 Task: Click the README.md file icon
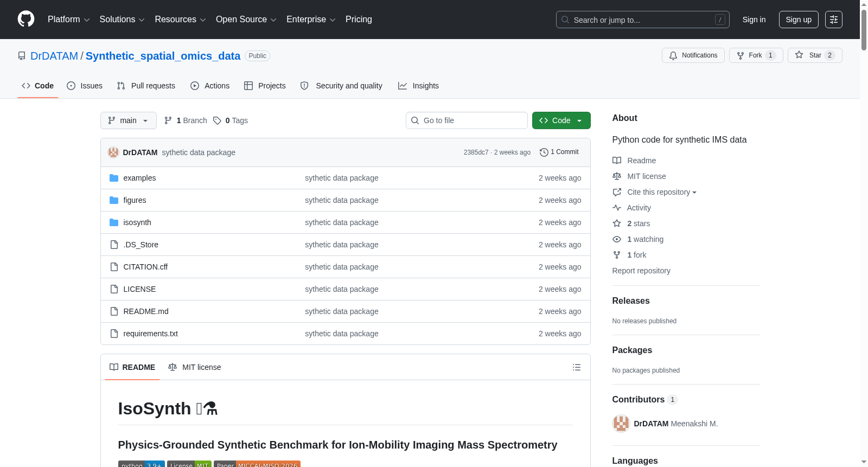point(114,311)
